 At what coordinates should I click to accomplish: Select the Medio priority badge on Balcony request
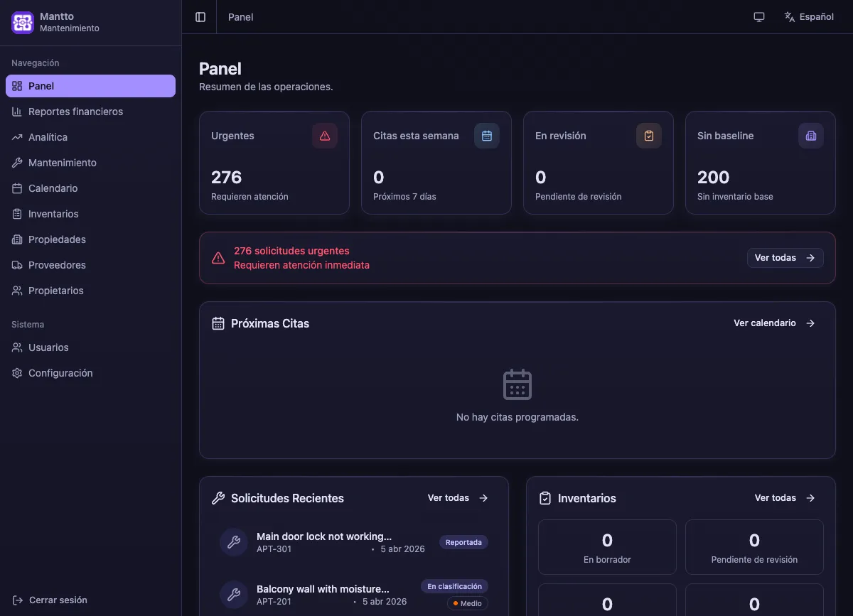click(467, 603)
